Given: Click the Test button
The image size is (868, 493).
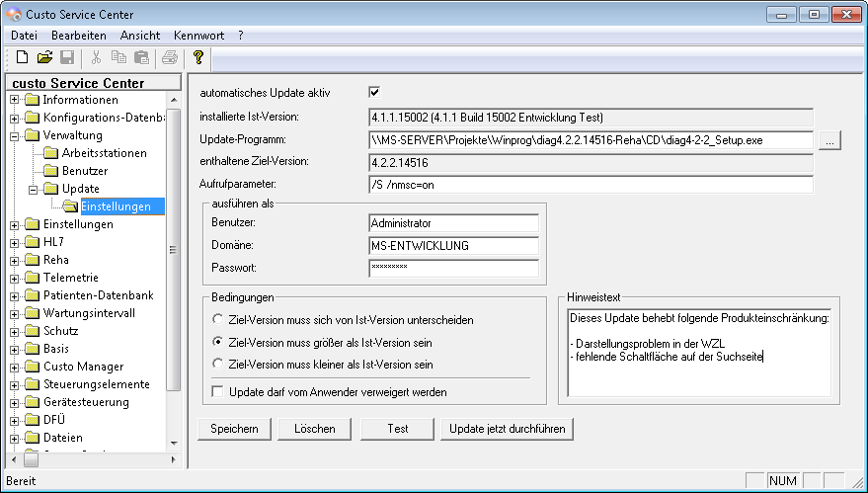Looking at the screenshot, I should [x=398, y=429].
